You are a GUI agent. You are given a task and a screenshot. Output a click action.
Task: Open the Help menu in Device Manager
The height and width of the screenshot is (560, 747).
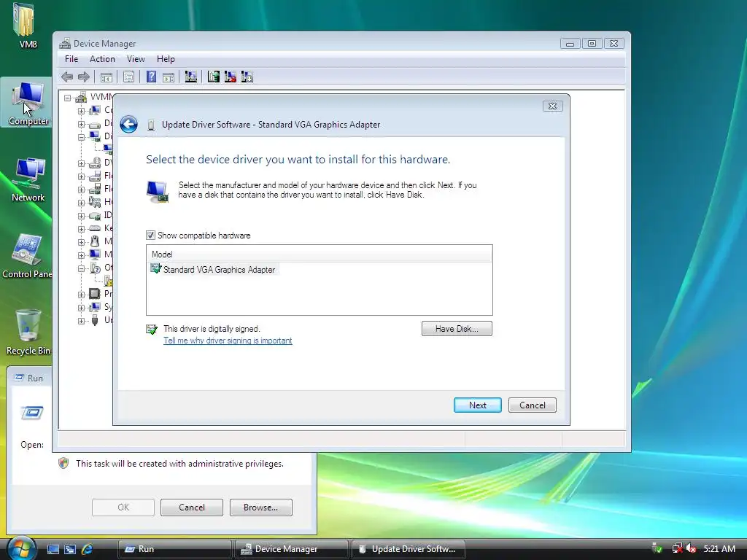tap(166, 59)
